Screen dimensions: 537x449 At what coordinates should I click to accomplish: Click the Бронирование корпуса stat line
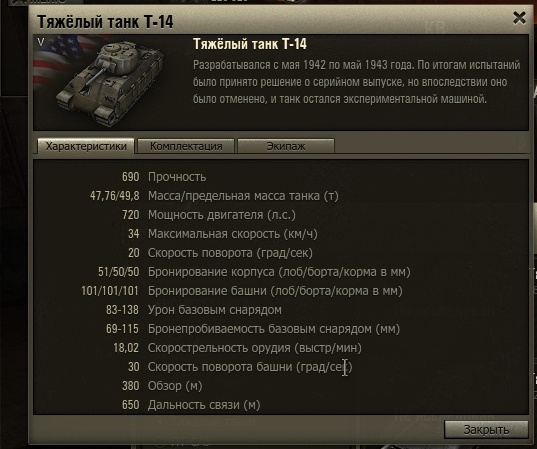(254, 272)
